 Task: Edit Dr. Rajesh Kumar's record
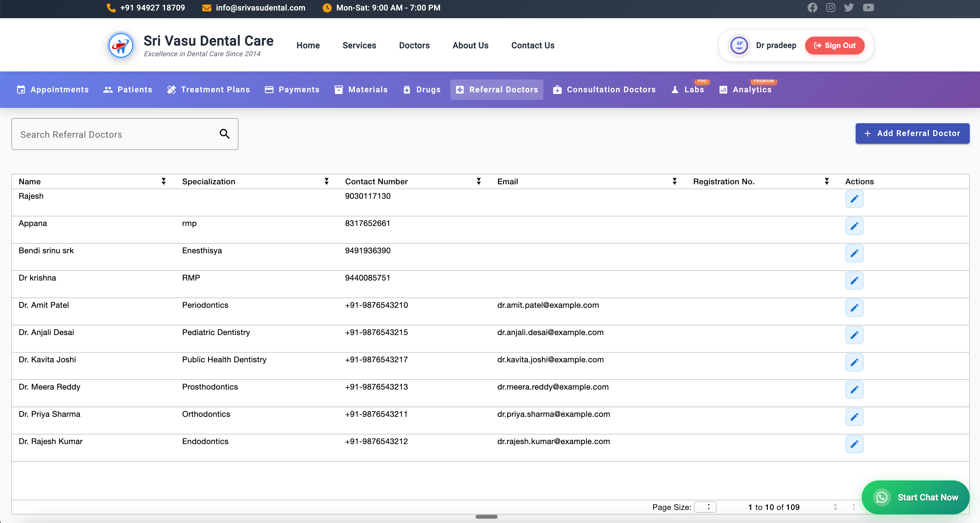[854, 444]
